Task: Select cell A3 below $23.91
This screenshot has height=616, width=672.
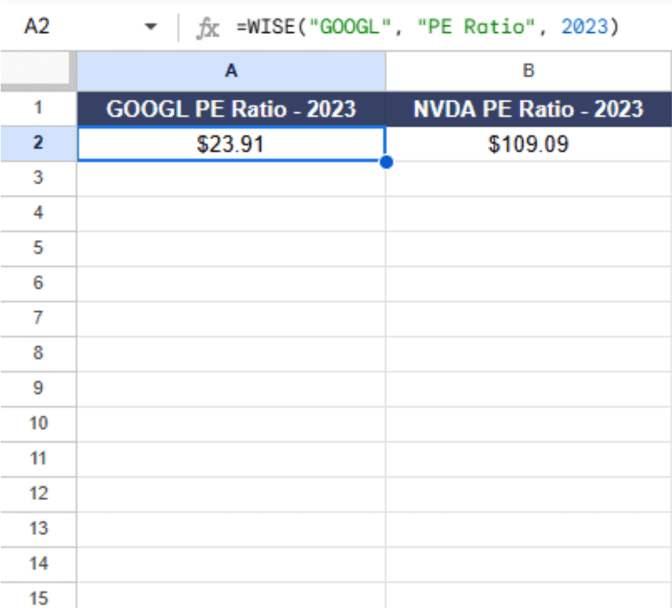Action: tap(231, 178)
